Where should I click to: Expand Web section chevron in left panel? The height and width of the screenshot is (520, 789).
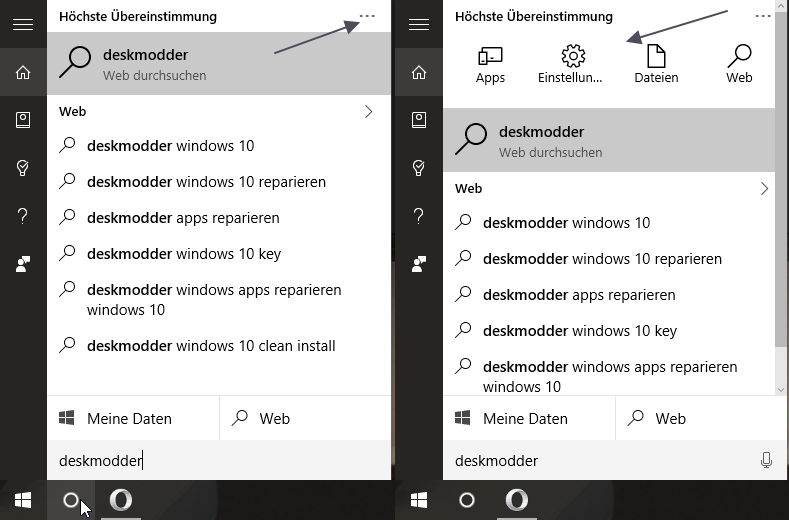tap(369, 112)
